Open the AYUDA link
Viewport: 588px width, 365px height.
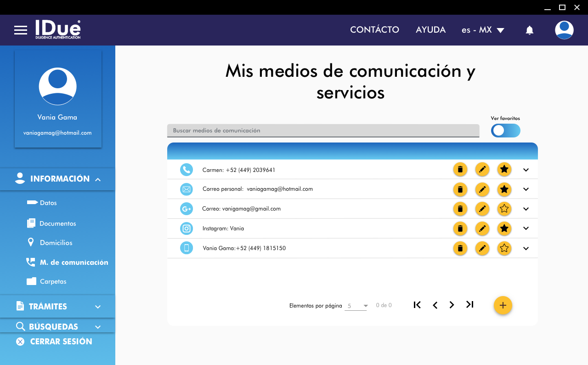click(430, 30)
